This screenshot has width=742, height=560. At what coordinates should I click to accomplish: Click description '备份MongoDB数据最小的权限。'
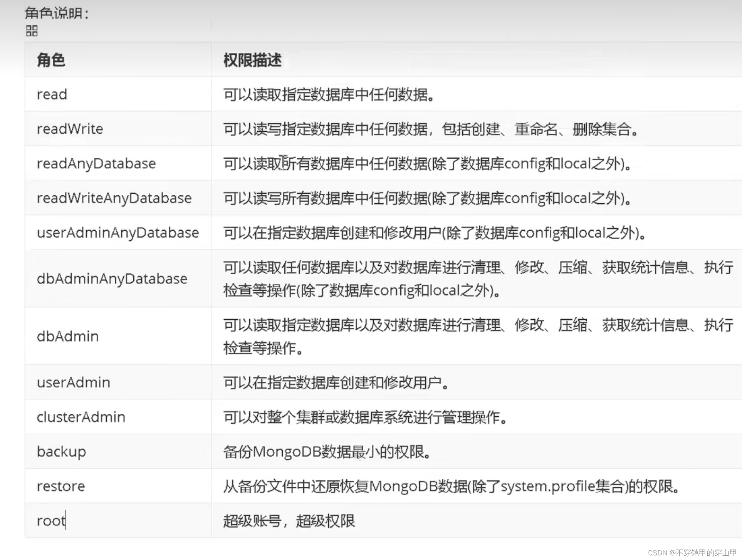327,452
